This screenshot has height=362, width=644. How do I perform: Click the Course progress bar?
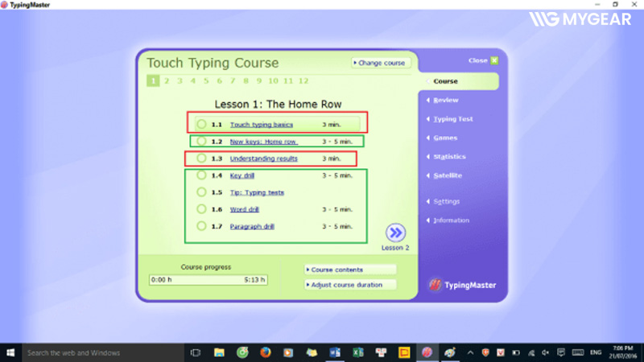208,280
